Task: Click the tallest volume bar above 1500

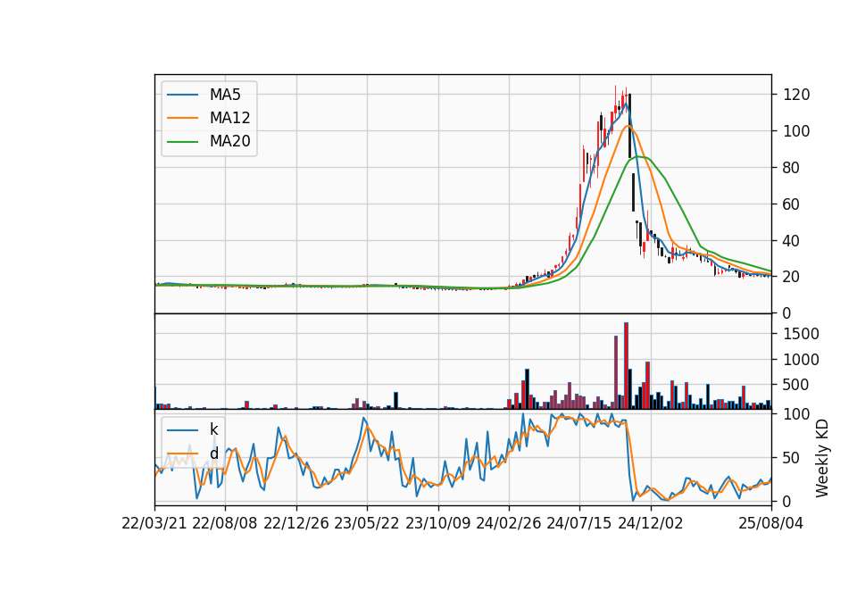Action: [627, 366]
